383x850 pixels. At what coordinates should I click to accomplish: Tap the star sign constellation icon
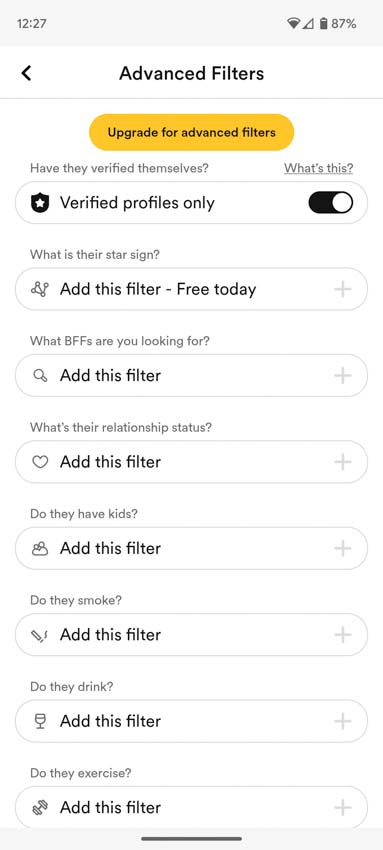(x=40, y=289)
